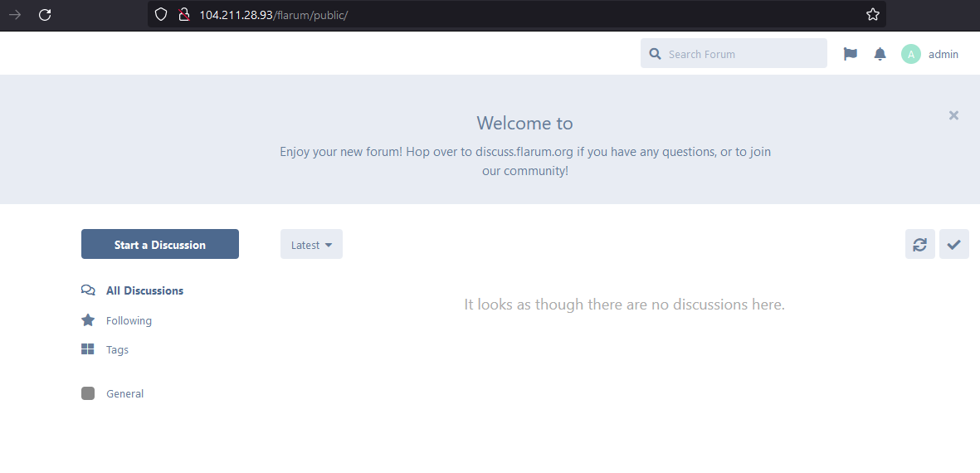This screenshot has height=473, width=980.
Task: Click the Start a Discussion button
Action: [x=159, y=244]
